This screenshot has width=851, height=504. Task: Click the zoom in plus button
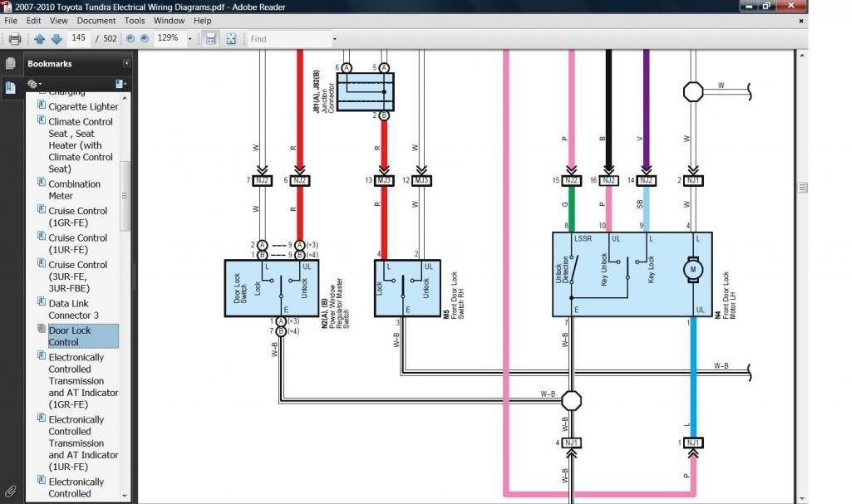pos(145,39)
